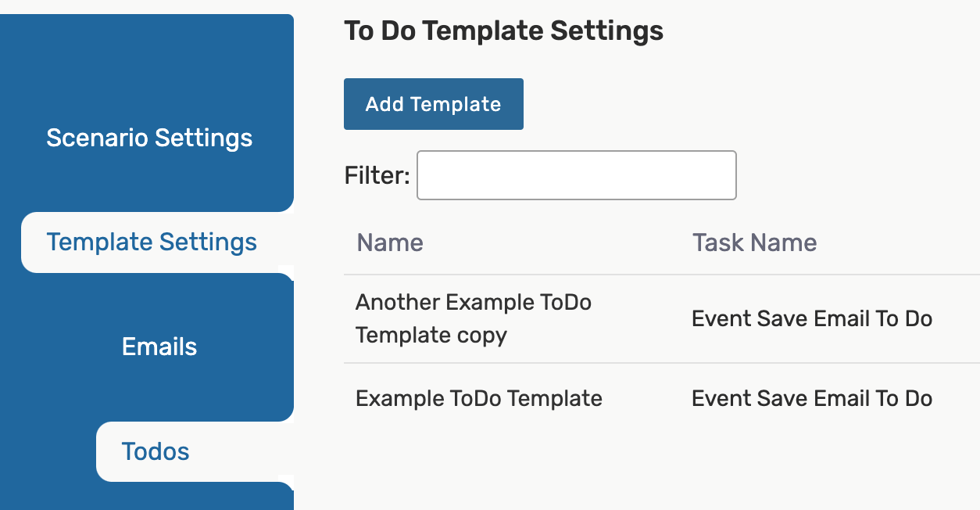This screenshot has width=980, height=510.
Task: Open the Scenario Settings tab
Action: pyautogui.click(x=149, y=138)
